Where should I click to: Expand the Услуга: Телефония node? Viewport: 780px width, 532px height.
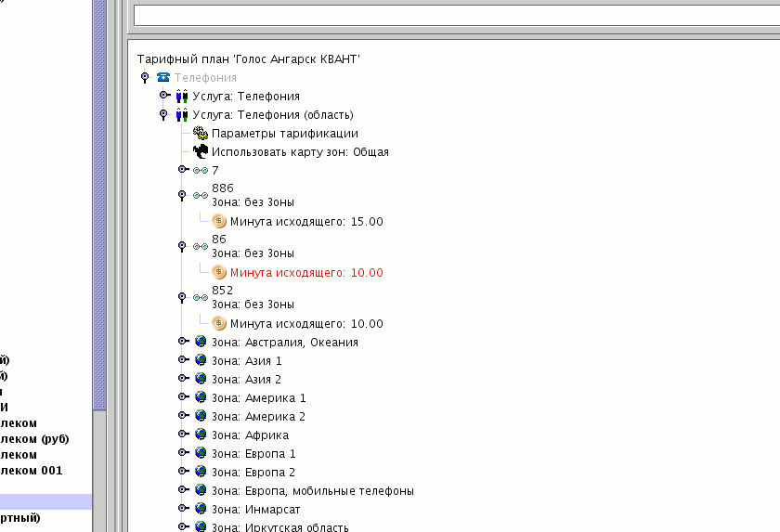pyautogui.click(x=163, y=96)
